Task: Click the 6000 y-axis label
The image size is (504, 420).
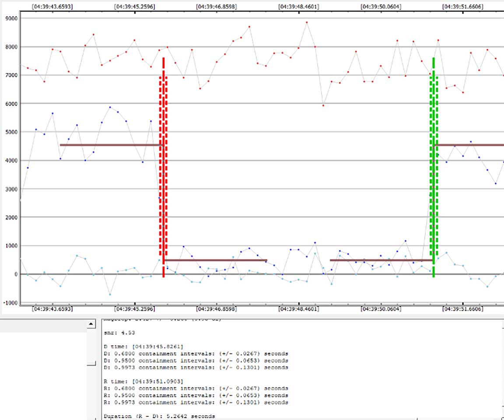Action: (x=11, y=104)
